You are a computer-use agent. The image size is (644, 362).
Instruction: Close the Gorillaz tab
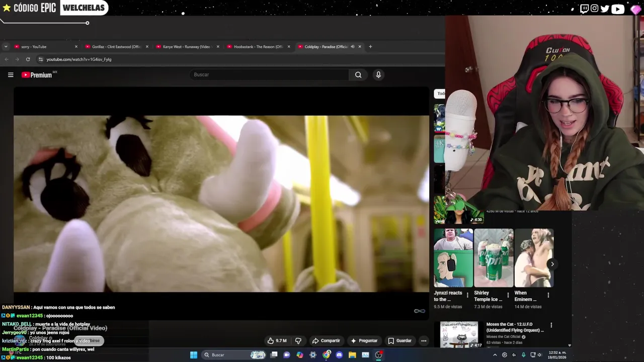click(x=147, y=47)
